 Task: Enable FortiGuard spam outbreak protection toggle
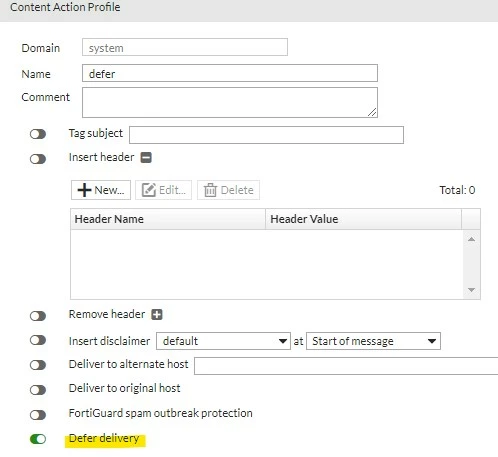click(38, 415)
